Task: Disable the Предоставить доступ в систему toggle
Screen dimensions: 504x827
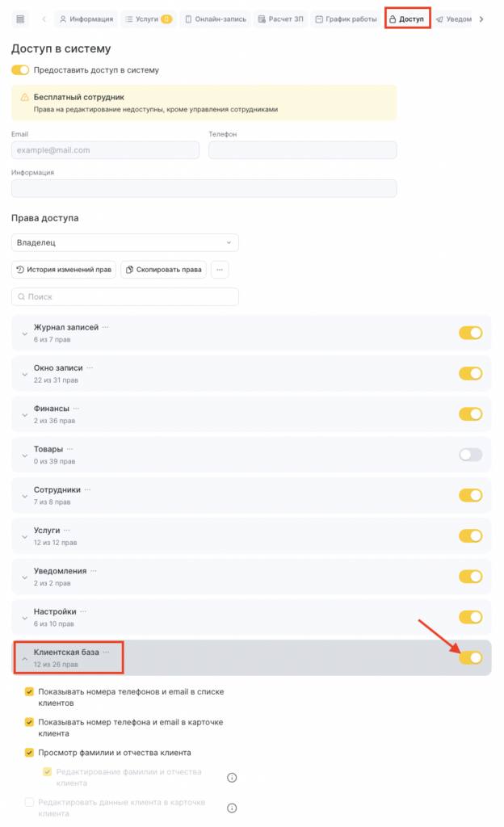Action: (x=20, y=70)
